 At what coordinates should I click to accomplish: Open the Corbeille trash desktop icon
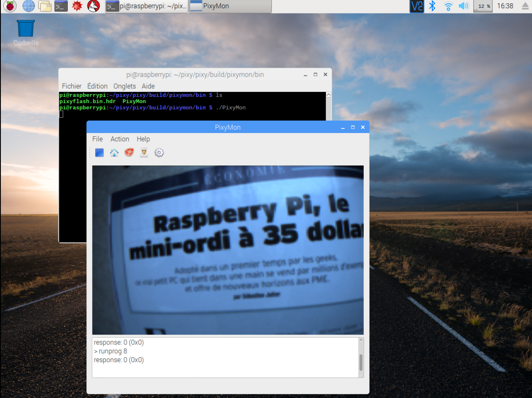26,33
